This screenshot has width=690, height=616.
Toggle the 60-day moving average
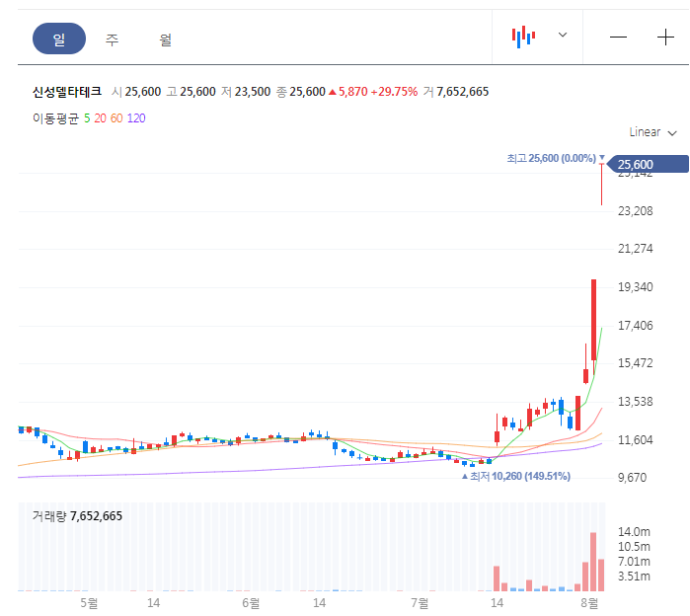[x=116, y=118]
